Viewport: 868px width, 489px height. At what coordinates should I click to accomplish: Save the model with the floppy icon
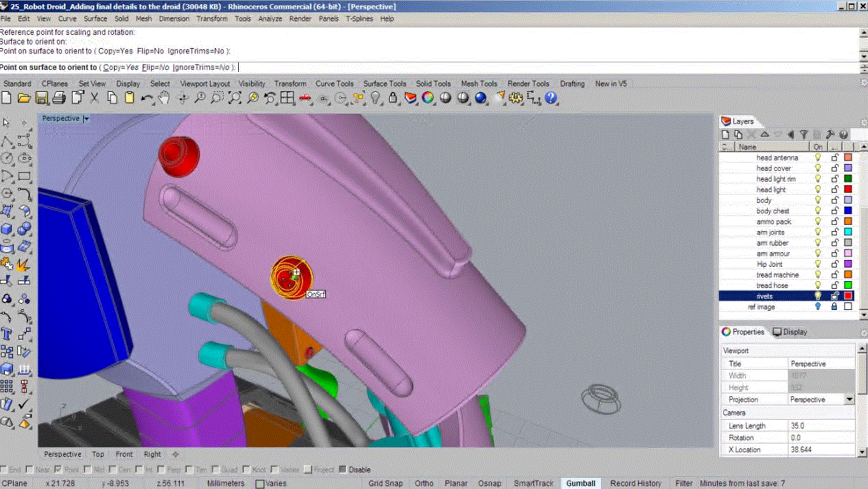[x=41, y=98]
